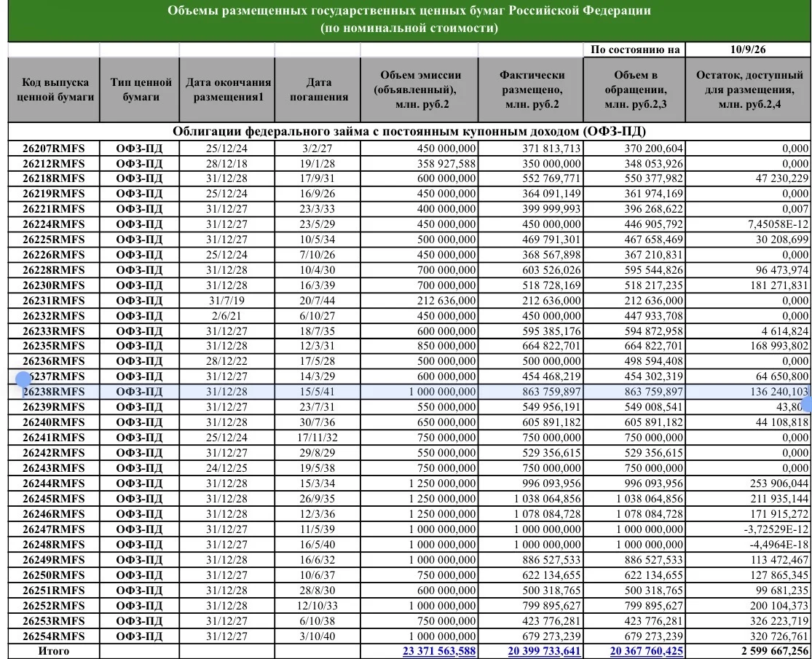
Task: Select remainder value 7,45058E-12
Action: 748,224
